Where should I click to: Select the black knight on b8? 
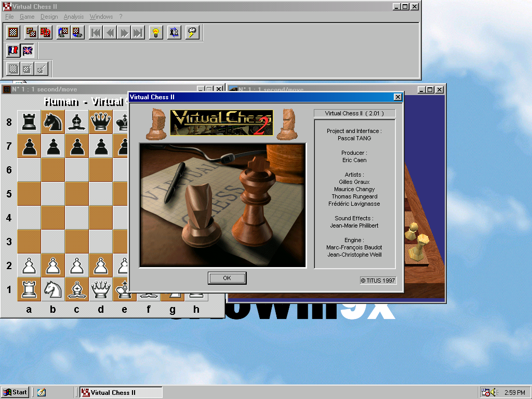[x=53, y=122]
